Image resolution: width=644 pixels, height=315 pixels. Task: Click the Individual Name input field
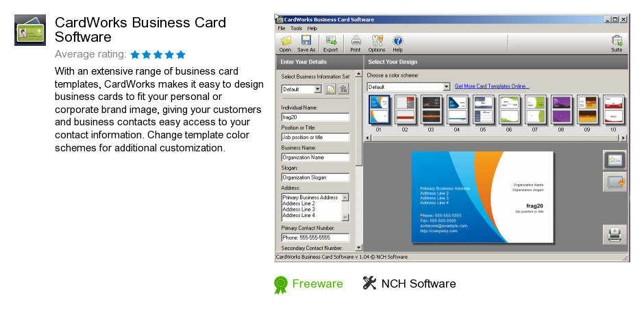315,117
